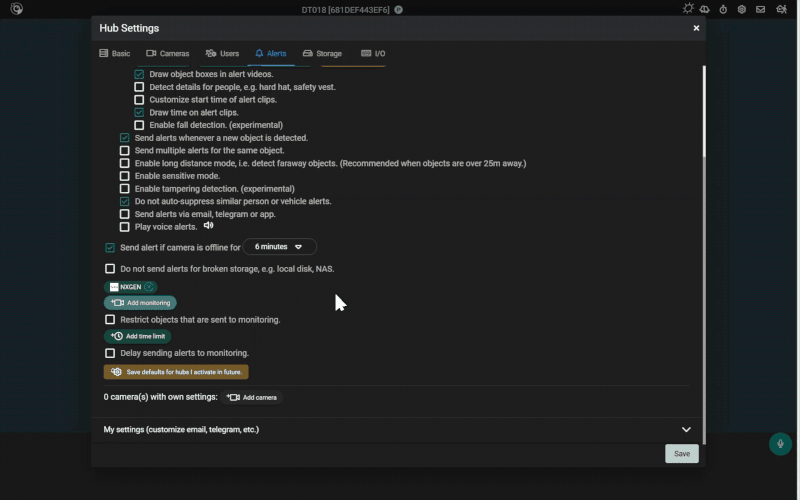Click the app logo in top-left corner
Viewport: 800px width, 500px height.
17,9
